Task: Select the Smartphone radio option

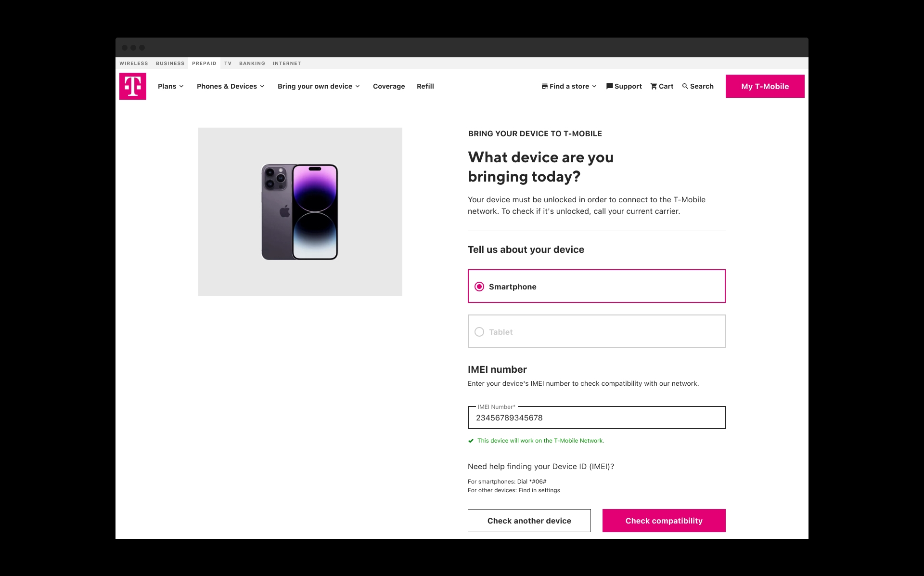Action: [x=479, y=287]
